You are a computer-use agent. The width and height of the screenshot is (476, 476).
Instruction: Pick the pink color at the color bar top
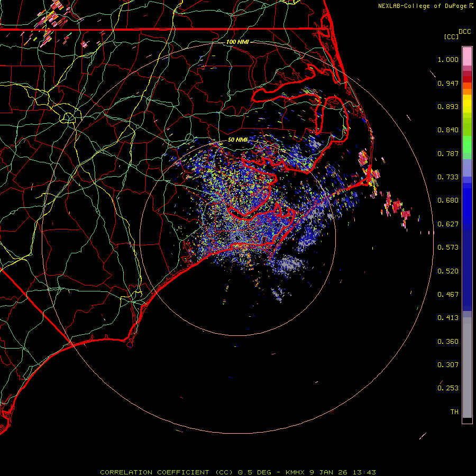(467, 56)
